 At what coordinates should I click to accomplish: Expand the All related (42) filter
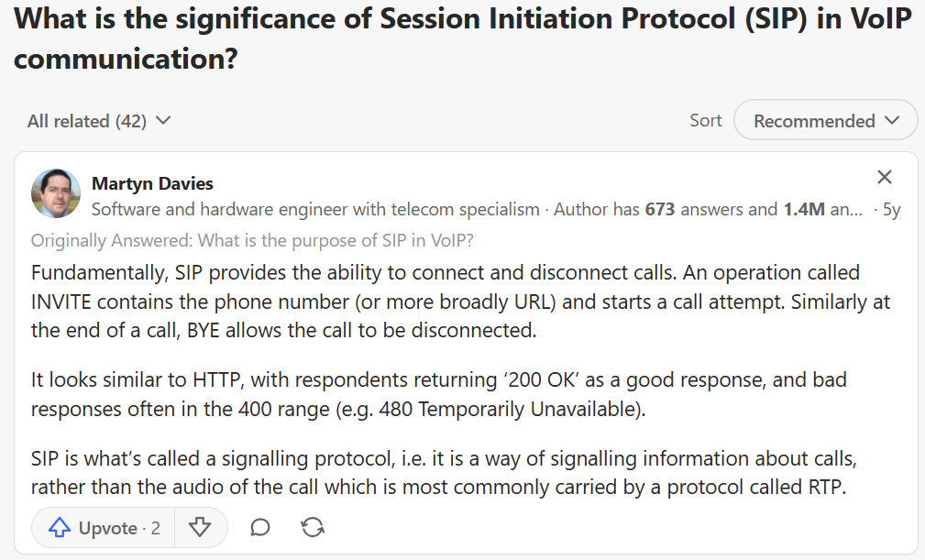pos(99,121)
